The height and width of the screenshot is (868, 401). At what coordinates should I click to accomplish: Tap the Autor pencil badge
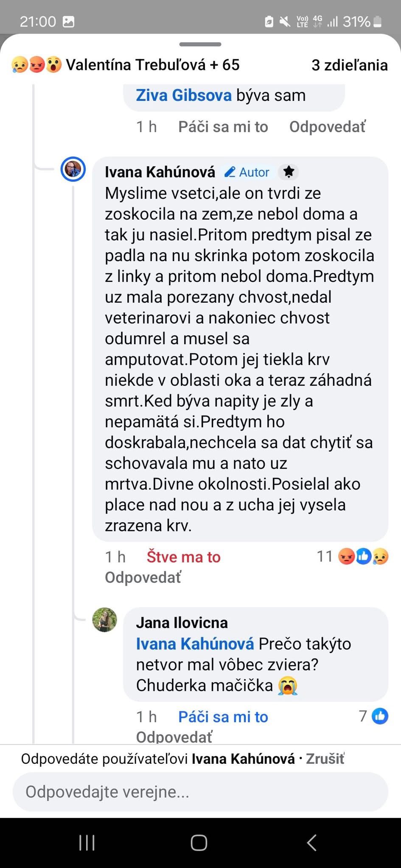(247, 172)
